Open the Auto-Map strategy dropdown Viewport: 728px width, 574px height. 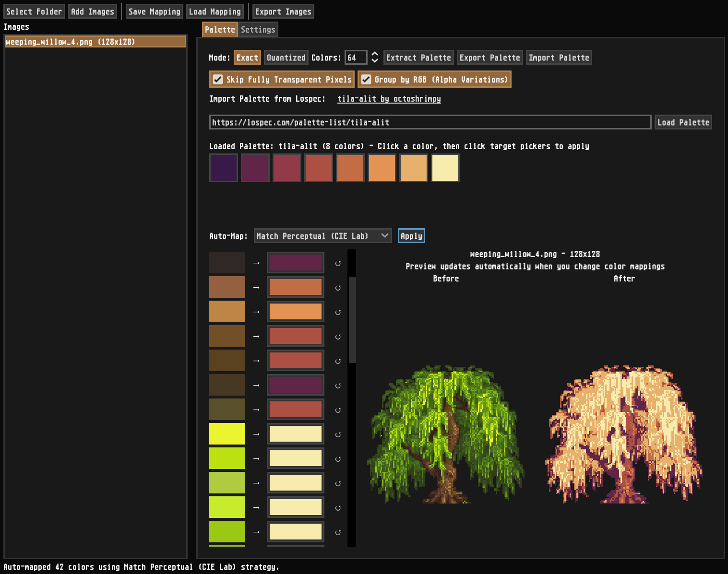(x=322, y=236)
